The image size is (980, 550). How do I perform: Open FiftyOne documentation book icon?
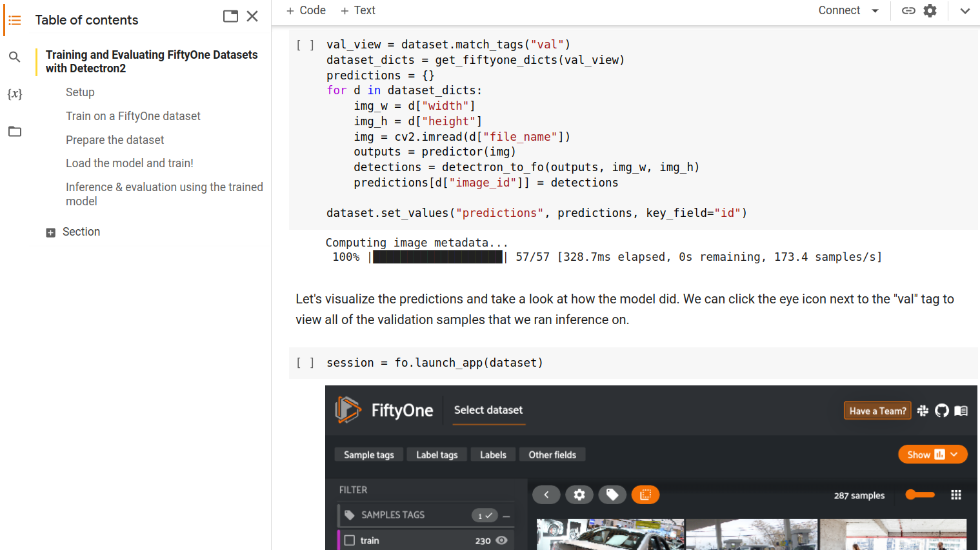(x=961, y=411)
